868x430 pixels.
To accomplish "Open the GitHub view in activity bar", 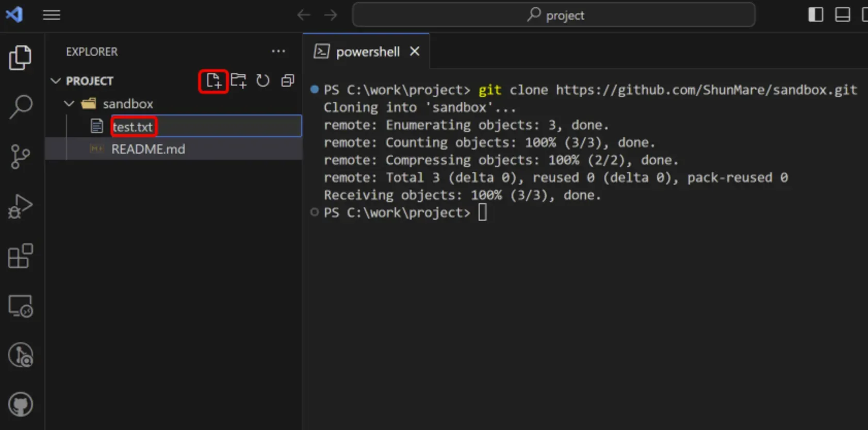I will 21,404.
